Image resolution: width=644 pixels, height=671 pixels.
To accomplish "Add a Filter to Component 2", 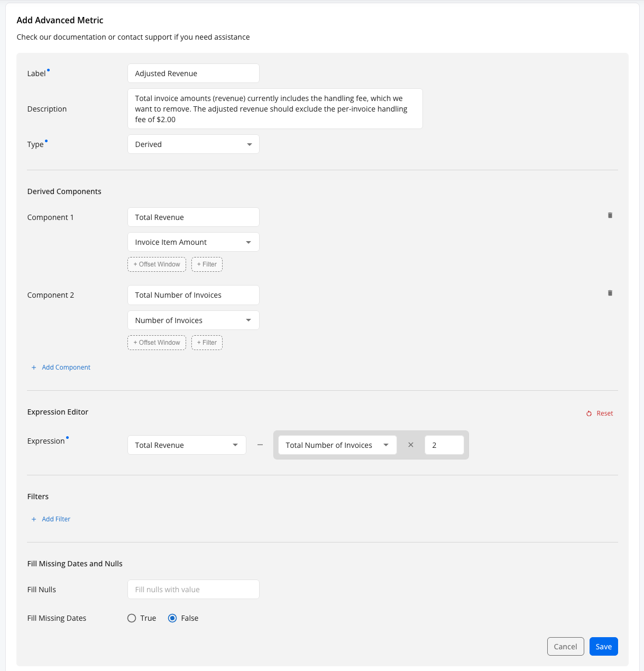I will [x=207, y=343].
